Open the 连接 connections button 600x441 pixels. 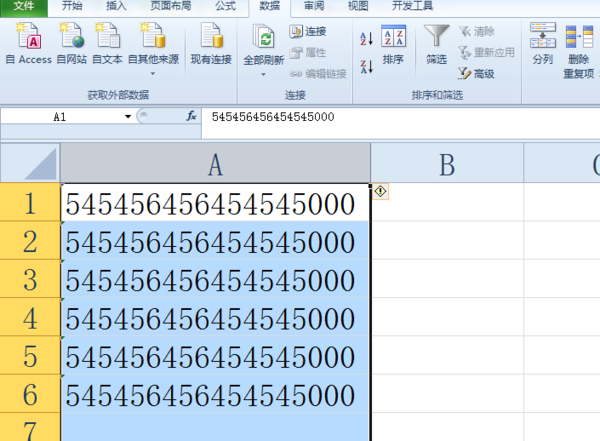(308, 31)
